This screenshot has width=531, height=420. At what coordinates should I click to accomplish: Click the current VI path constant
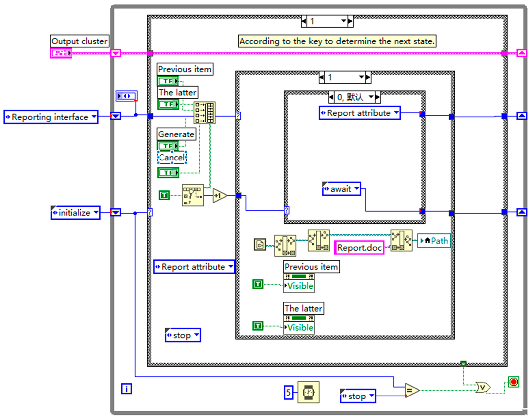tap(260, 244)
